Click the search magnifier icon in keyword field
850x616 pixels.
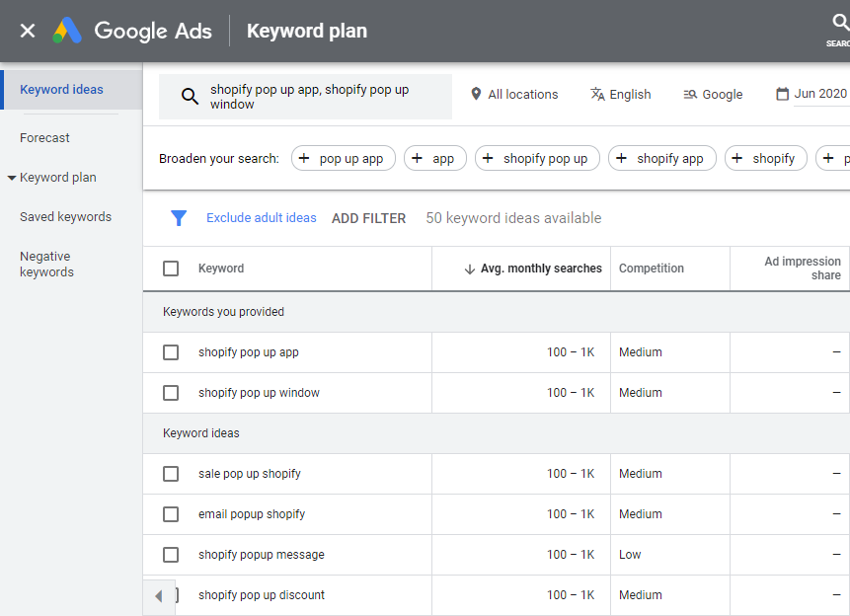(191, 96)
